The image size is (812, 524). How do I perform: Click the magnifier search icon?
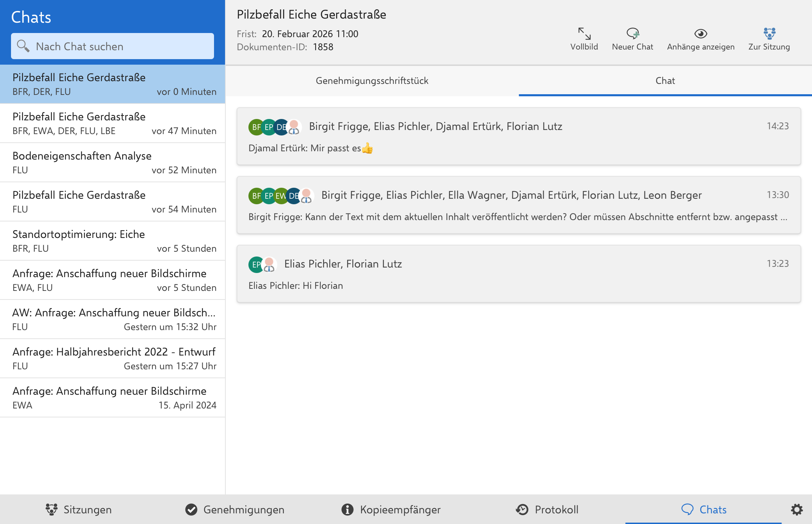(23, 46)
